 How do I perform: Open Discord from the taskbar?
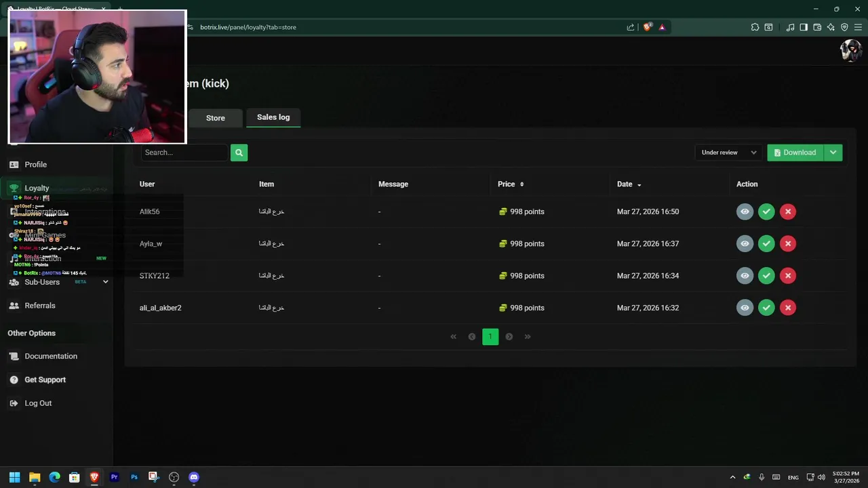point(194,477)
